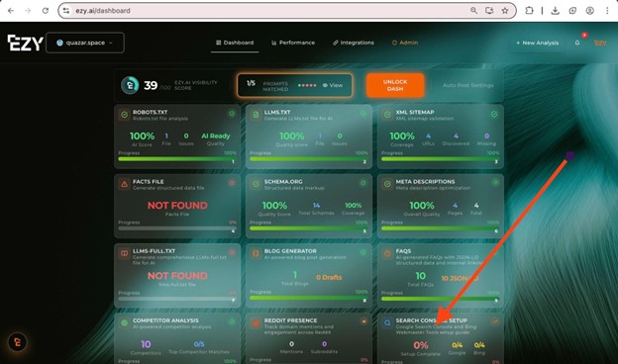The width and height of the screenshot is (618, 364).
Task: Click the Reddit Presence card icon
Action: [x=256, y=323]
